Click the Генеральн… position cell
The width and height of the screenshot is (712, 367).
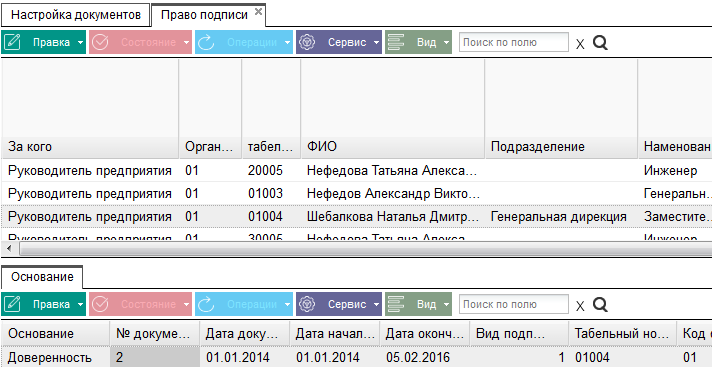[x=675, y=194]
